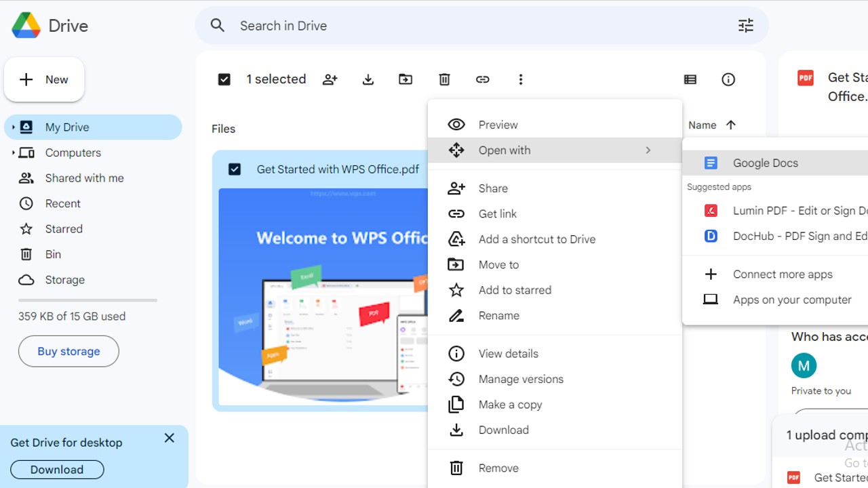
Task: Select Apps on your computer
Action: [775, 300]
